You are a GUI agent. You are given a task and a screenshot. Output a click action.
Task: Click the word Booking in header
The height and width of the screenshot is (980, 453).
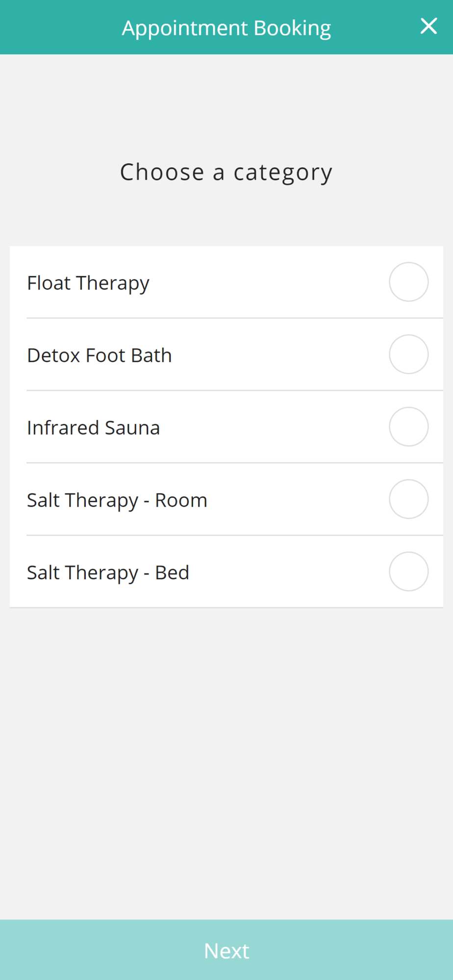pyautogui.click(x=293, y=28)
